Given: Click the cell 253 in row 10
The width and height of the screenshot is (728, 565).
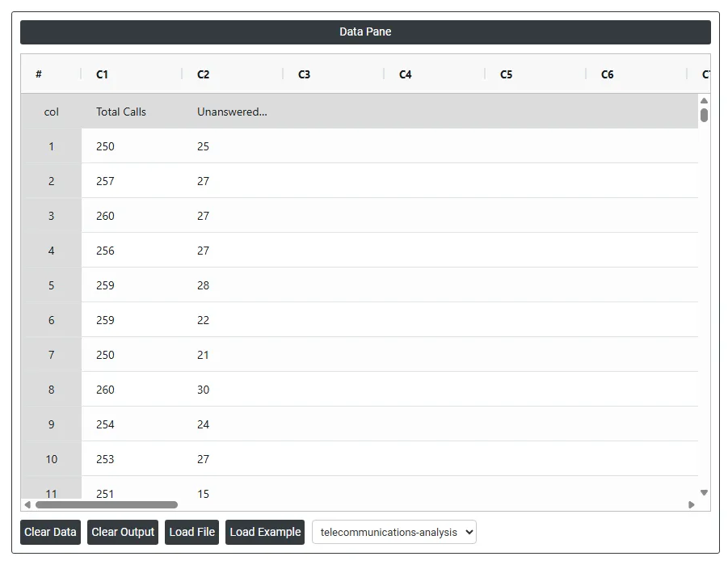Looking at the screenshot, I should 132,459.
